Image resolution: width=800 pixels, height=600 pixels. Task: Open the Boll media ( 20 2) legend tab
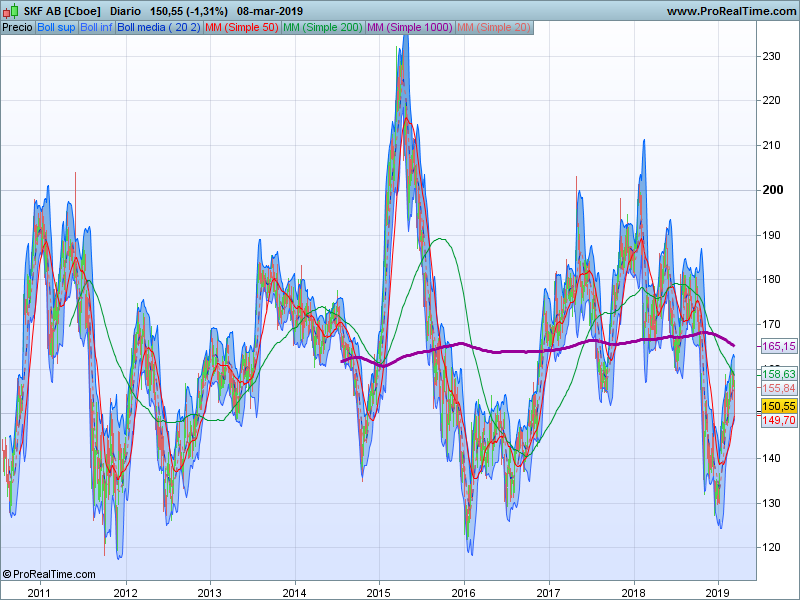[159, 28]
